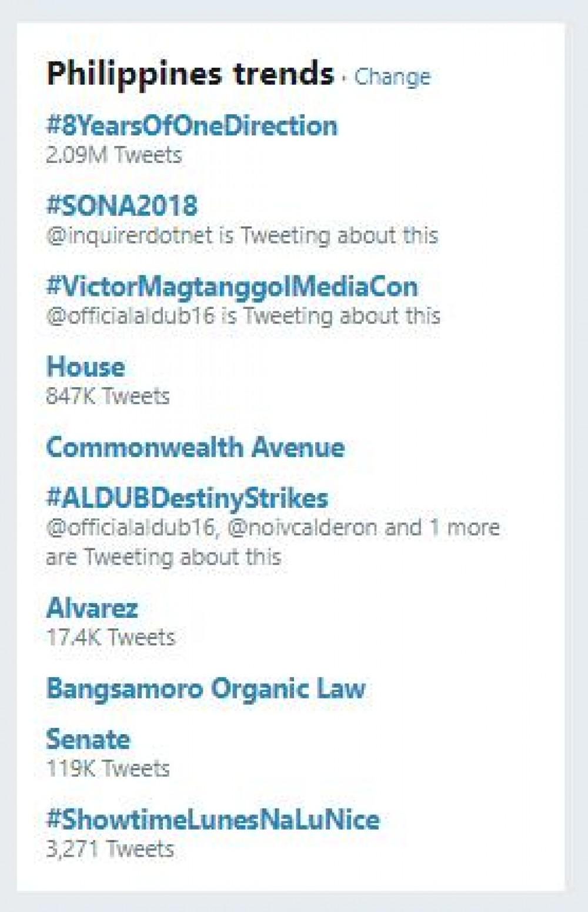Click the 3,271 Tweets count
This screenshot has width=588, height=912.
pos(110,849)
